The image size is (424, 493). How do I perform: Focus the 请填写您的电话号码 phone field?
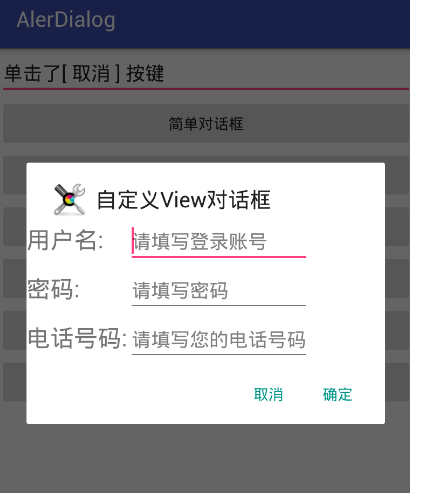coord(219,339)
